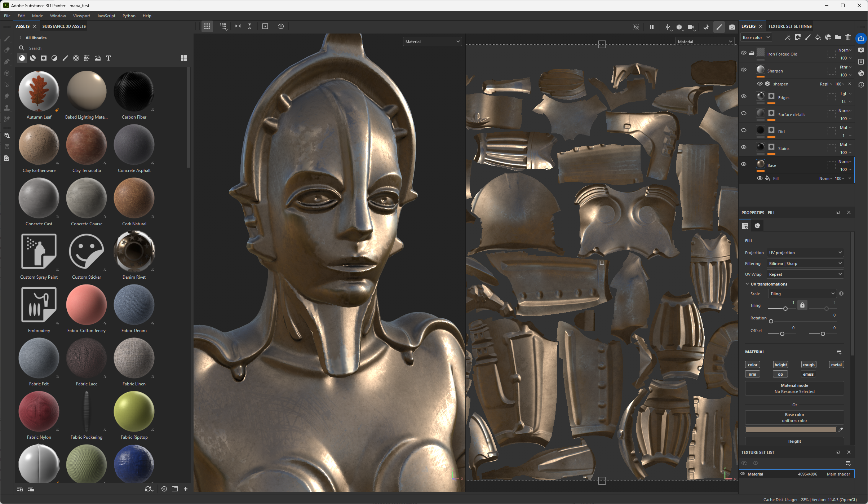The image size is (868, 504).
Task: Open the Base color channel dropdown
Action: click(756, 37)
